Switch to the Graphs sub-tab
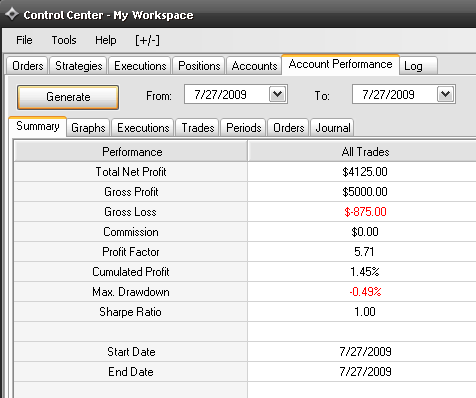476x398 pixels. click(x=88, y=128)
